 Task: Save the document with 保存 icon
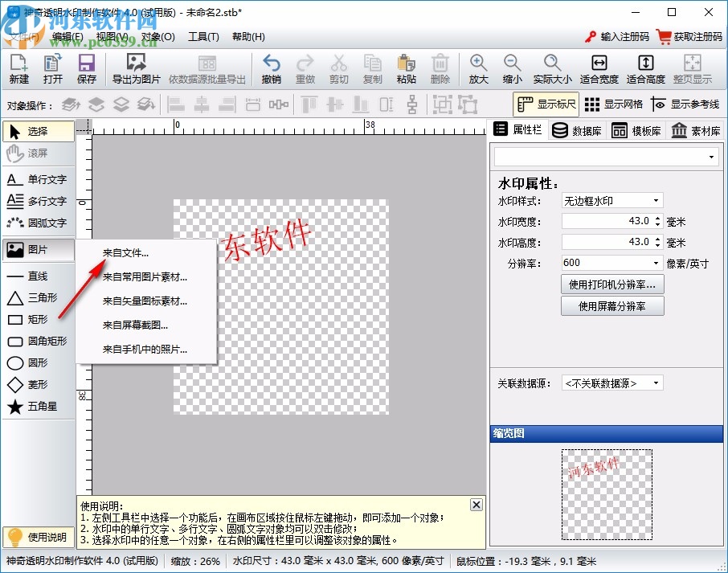click(86, 69)
